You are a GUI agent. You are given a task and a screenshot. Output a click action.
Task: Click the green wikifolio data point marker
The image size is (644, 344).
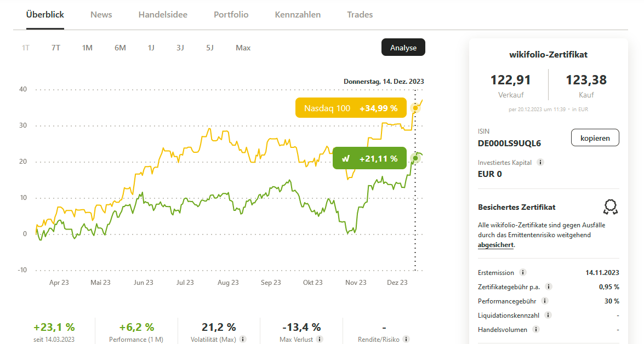(x=415, y=158)
